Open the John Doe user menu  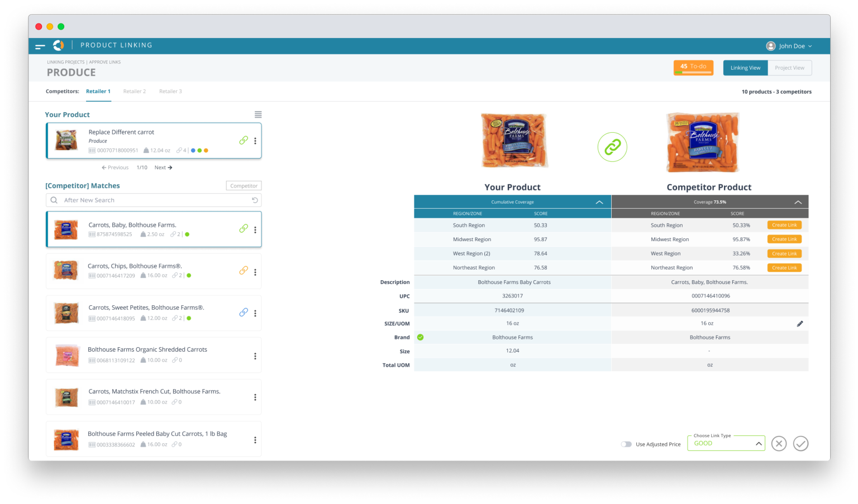click(789, 46)
